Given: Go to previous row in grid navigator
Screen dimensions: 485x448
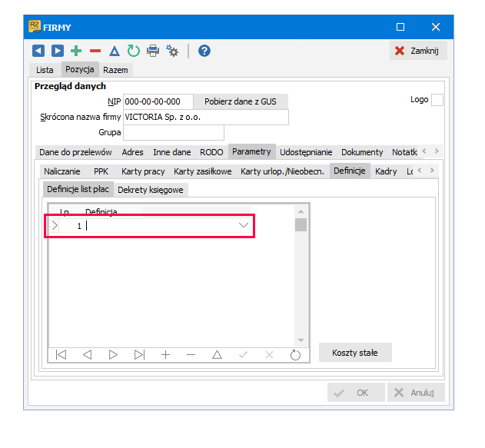Looking at the screenshot, I should [87, 354].
